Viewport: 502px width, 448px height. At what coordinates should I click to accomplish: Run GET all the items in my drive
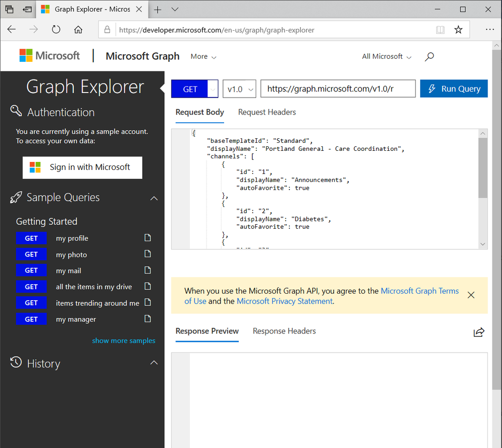(x=31, y=287)
